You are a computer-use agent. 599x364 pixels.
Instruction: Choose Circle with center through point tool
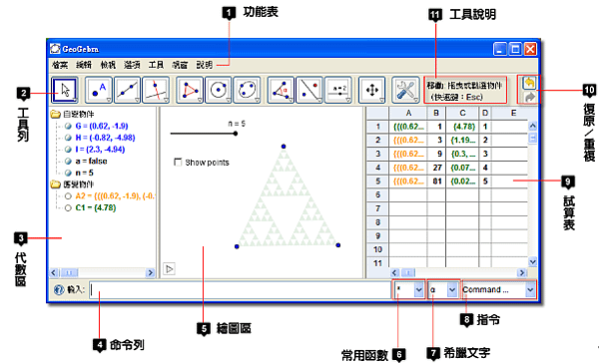(218, 90)
